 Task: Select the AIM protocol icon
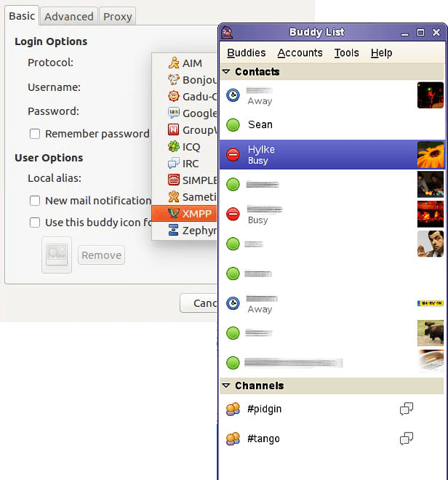coord(174,63)
